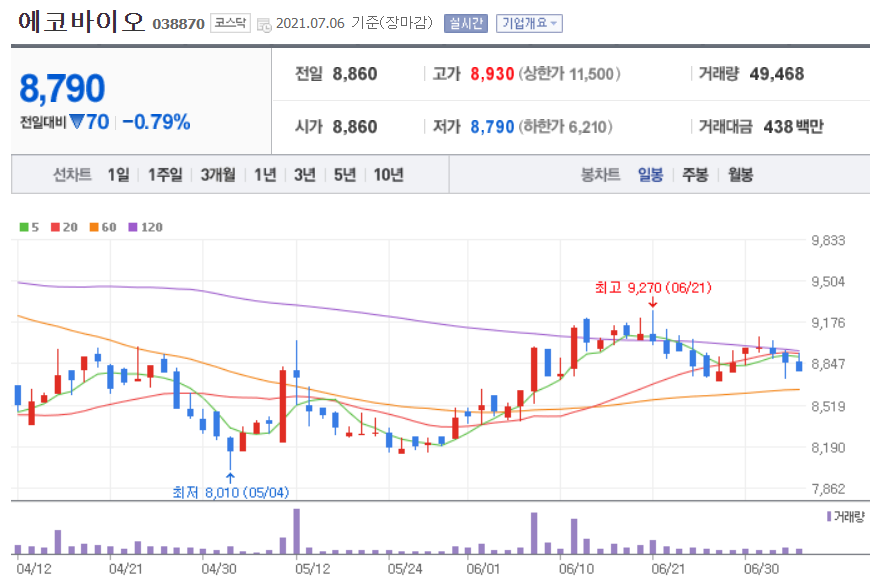The width and height of the screenshot is (870, 583).
Task: Select the 1일 line chart tab
Action: point(118,175)
